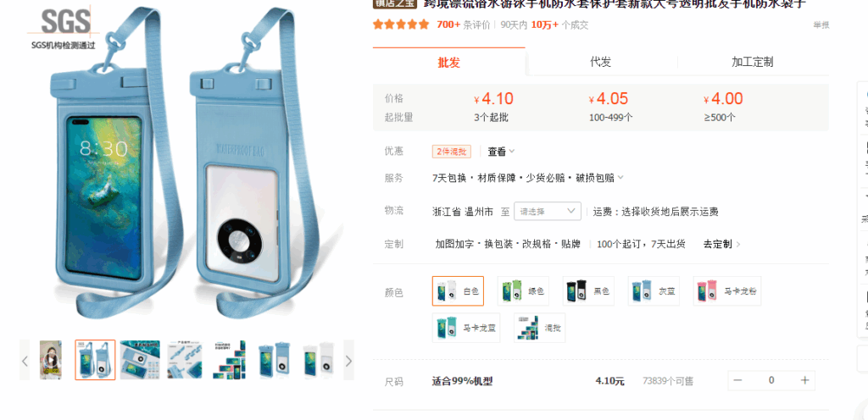Increase quantity with plus button
Viewport: 868px width, 420px height.
805,380
